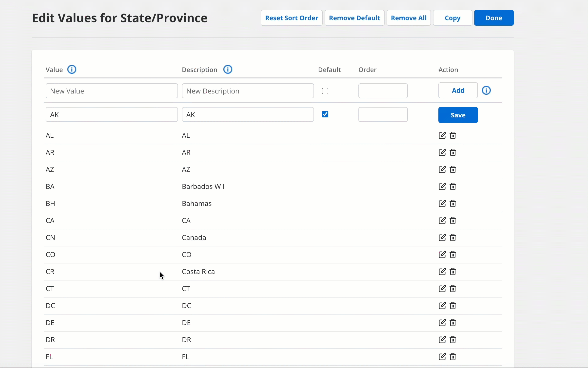Edit the DE row
The width and height of the screenshot is (588, 368).
click(442, 323)
